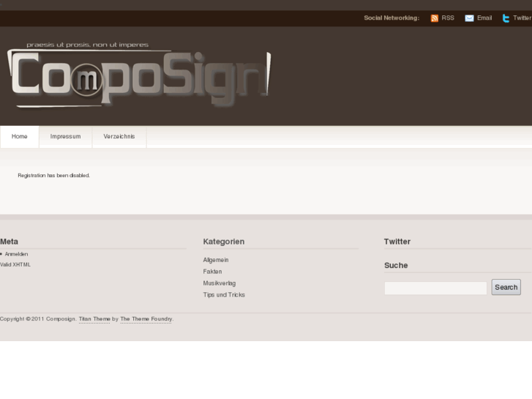The height and width of the screenshot is (399, 532).
Task: Open the Valid XHTML link
Action: click(x=15, y=264)
